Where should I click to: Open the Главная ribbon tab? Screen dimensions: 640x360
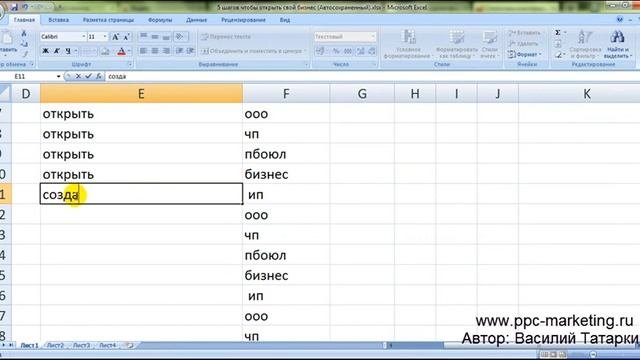24,20
